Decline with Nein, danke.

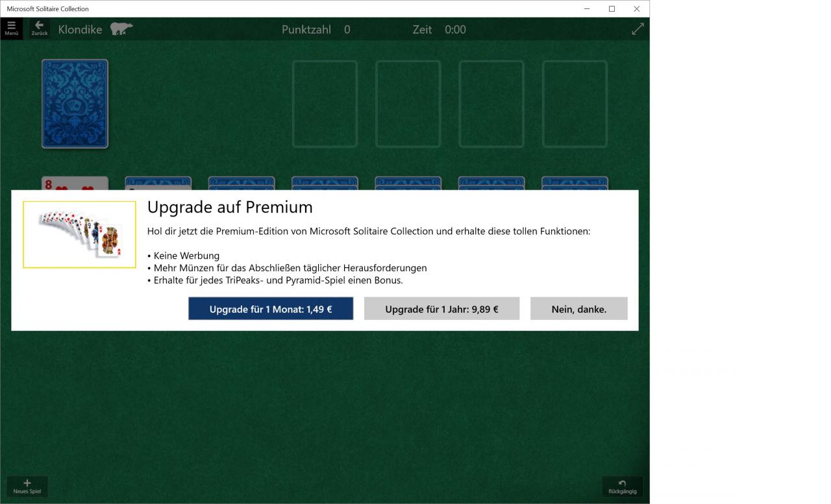click(579, 309)
